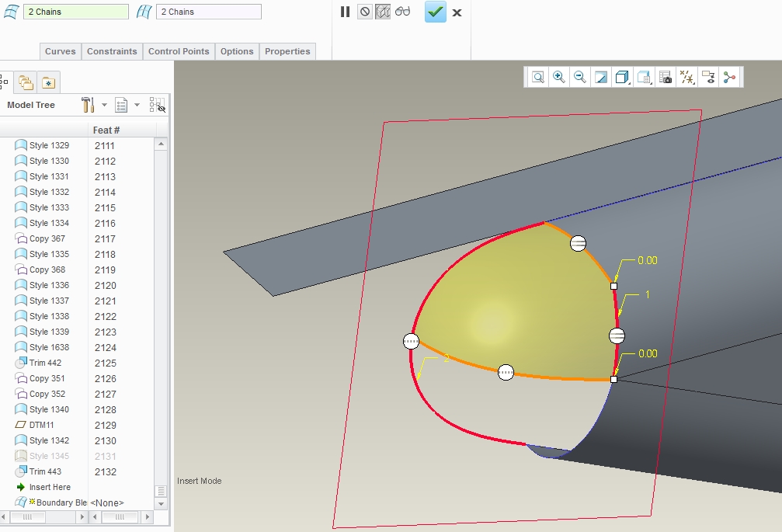Click feature number 2124 cell

point(106,347)
